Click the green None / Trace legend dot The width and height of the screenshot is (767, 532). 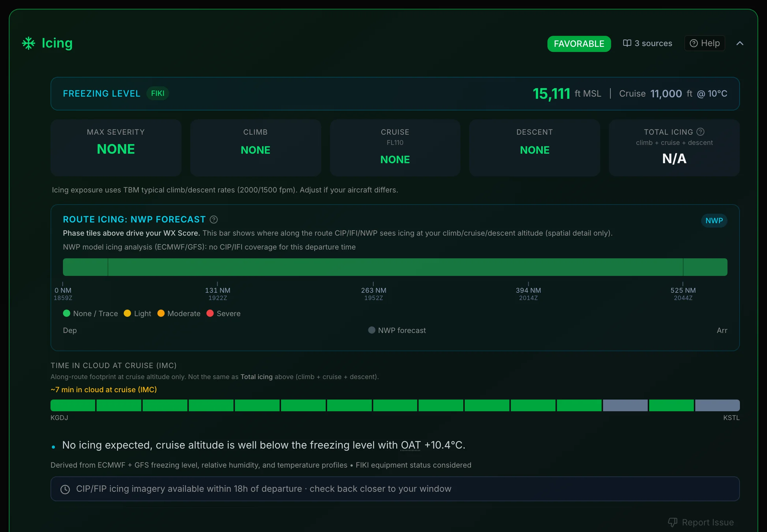67,313
